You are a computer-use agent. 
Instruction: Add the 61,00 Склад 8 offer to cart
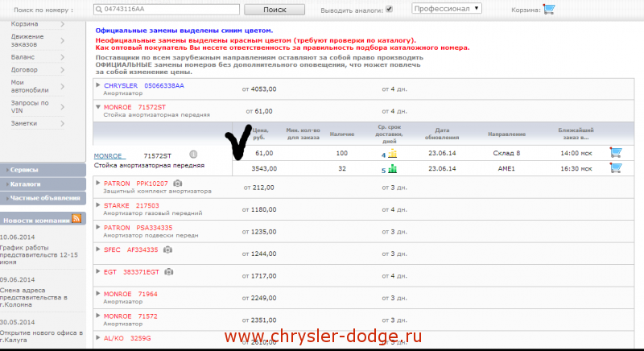point(616,153)
